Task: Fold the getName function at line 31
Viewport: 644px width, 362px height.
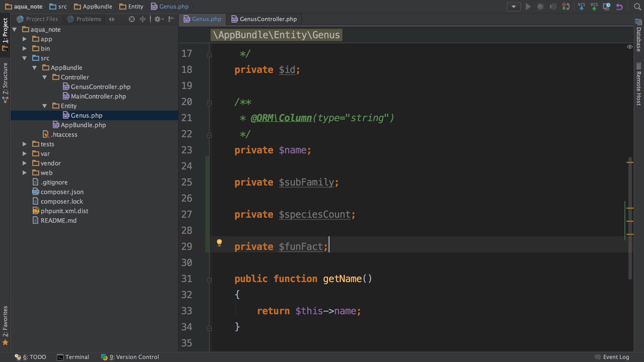Action: point(209,280)
